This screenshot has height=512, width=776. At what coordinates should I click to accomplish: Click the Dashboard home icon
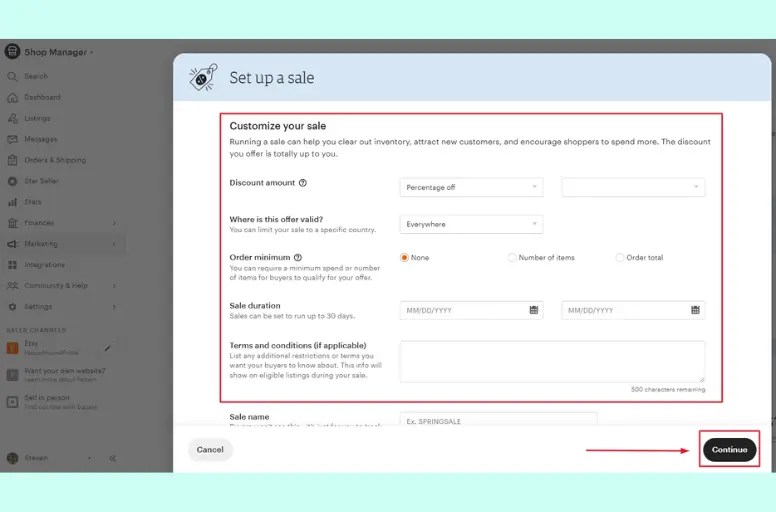click(x=12, y=97)
